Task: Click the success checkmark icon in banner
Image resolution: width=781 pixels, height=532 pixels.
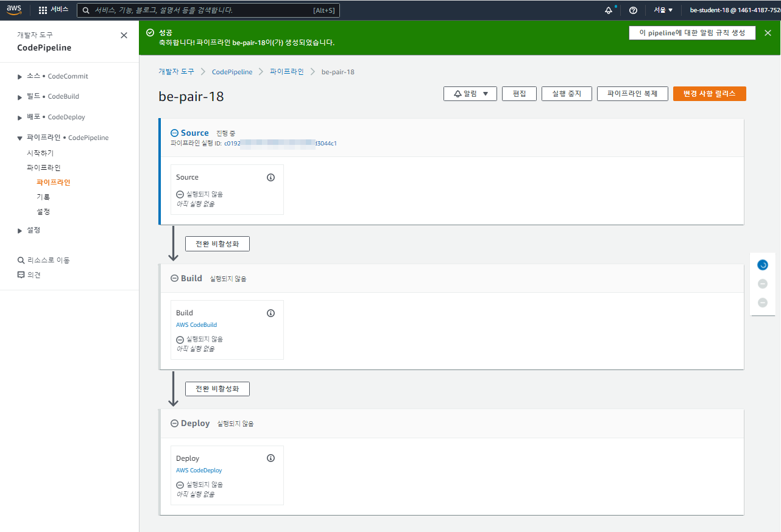Action: click(x=150, y=32)
